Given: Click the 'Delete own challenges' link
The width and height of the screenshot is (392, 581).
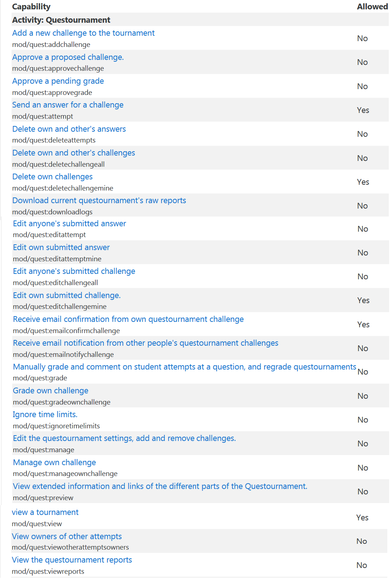Looking at the screenshot, I should [52, 177].
